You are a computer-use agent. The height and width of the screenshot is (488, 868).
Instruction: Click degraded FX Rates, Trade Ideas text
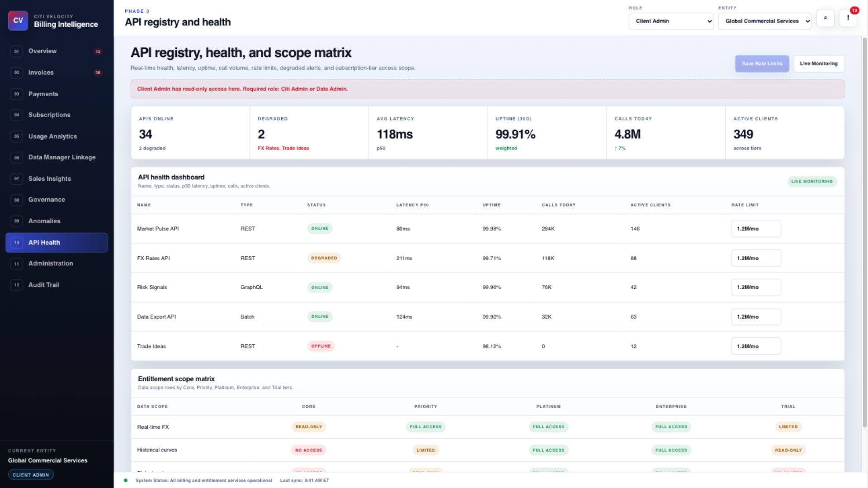(283, 149)
